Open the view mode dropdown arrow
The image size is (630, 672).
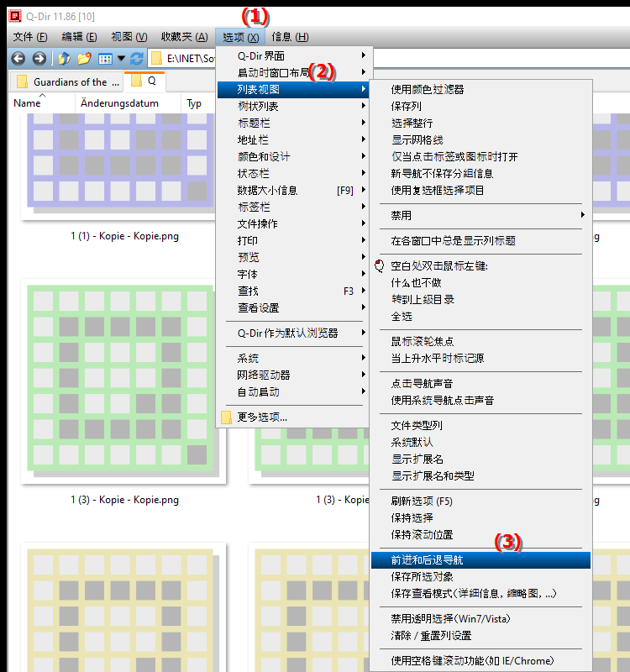pyautogui.click(x=121, y=58)
